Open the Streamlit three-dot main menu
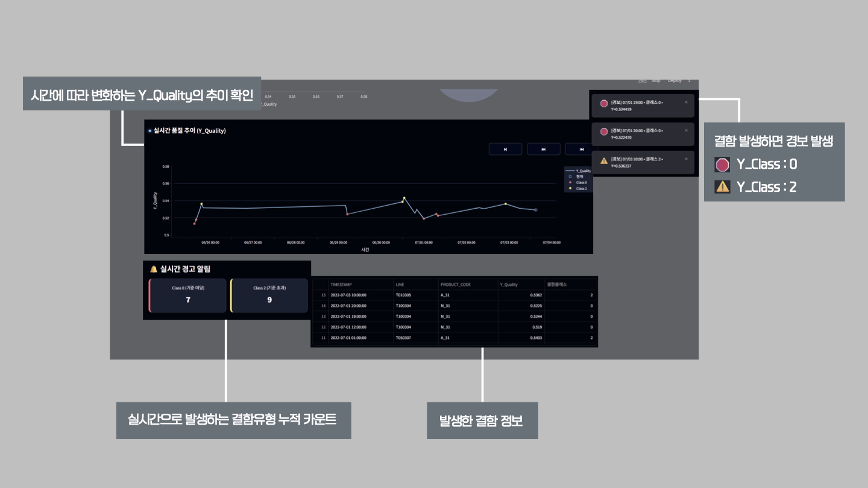This screenshot has width=868, height=488. tap(690, 80)
